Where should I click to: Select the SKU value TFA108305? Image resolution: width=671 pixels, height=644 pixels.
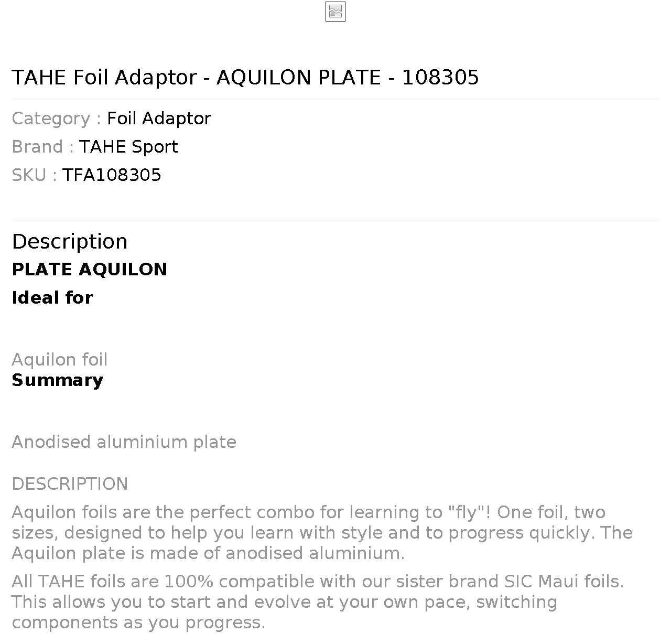[x=112, y=175]
